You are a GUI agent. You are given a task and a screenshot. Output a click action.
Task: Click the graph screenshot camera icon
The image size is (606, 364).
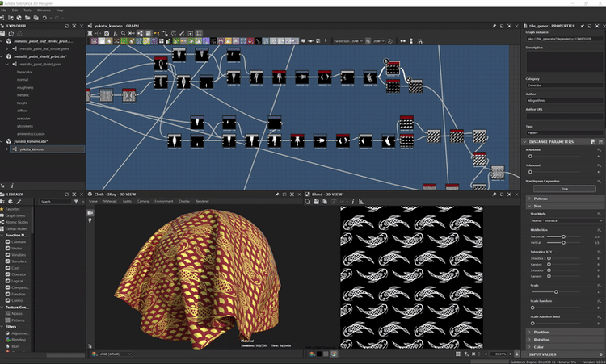(107, 33)
